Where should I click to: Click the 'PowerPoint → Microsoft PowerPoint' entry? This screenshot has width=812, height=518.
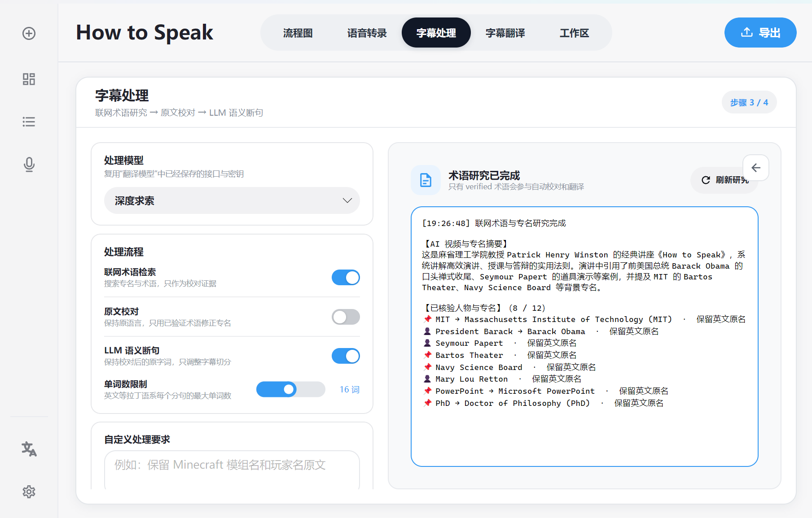(x=546, y=391)
